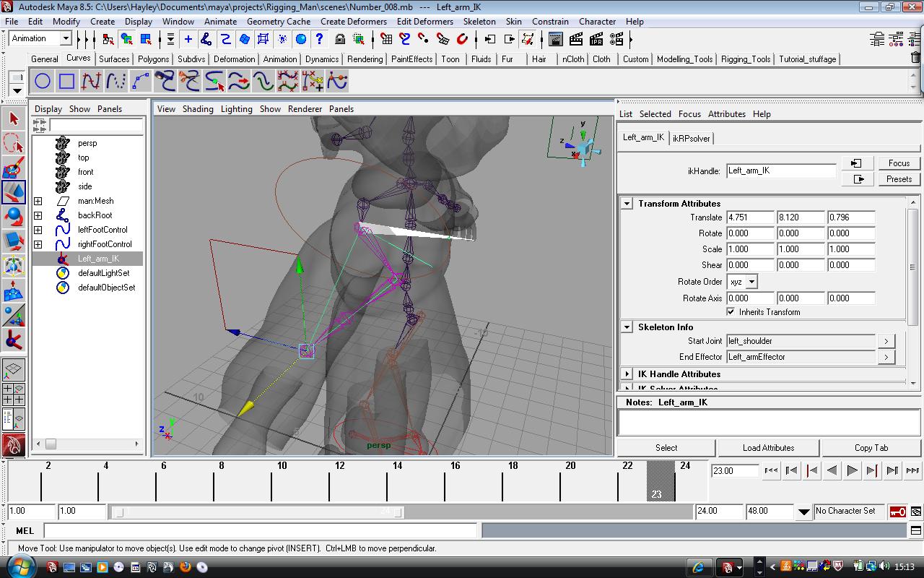Toggle the auto keyframe key button
The image size is (924, 578).
coord(897,512)
